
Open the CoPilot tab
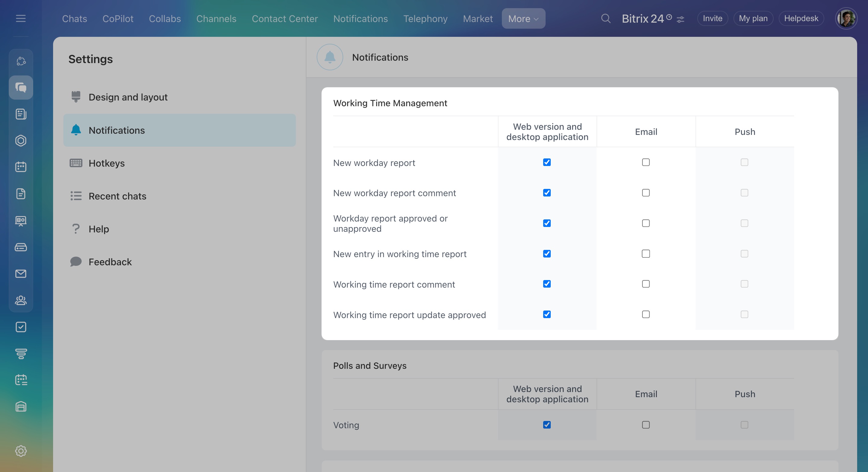click(x=118, y=18)
